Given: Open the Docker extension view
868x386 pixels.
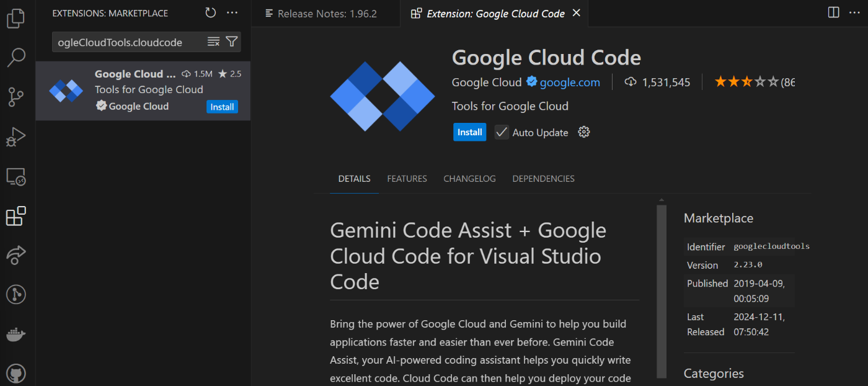Looking at the screenshot, I should pos(16,334).
